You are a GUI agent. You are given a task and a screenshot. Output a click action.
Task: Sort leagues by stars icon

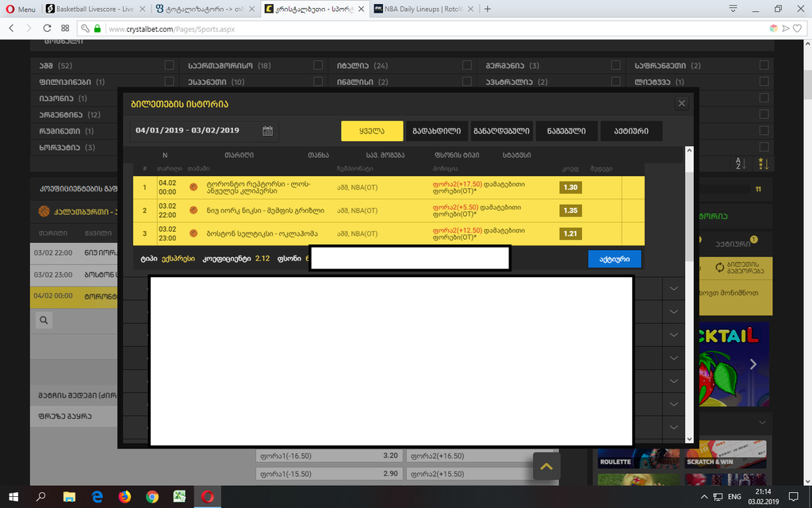pyautogui.click(x=764, y=164)
